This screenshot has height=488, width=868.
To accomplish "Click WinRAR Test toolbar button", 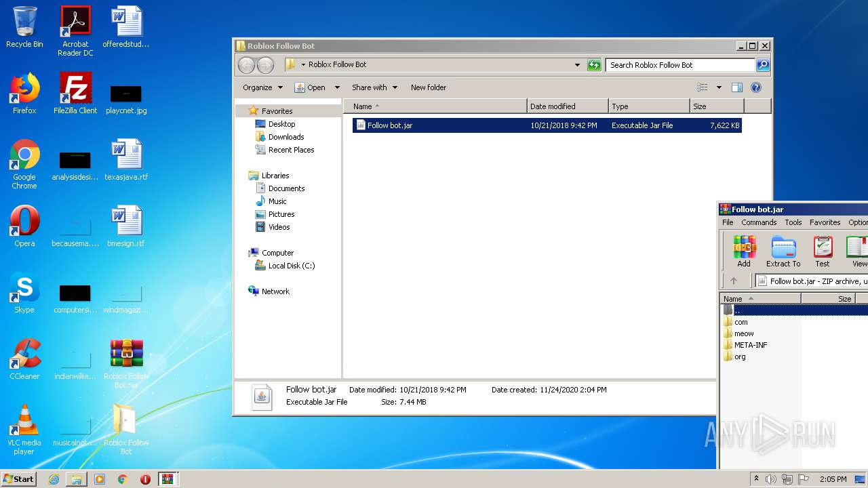I will [823, 251].
